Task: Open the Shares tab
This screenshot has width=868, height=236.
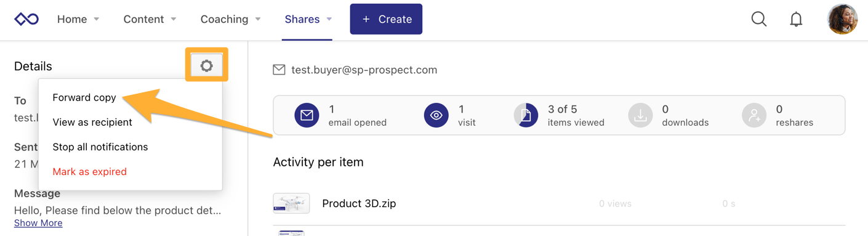Action: click(308, 19)
